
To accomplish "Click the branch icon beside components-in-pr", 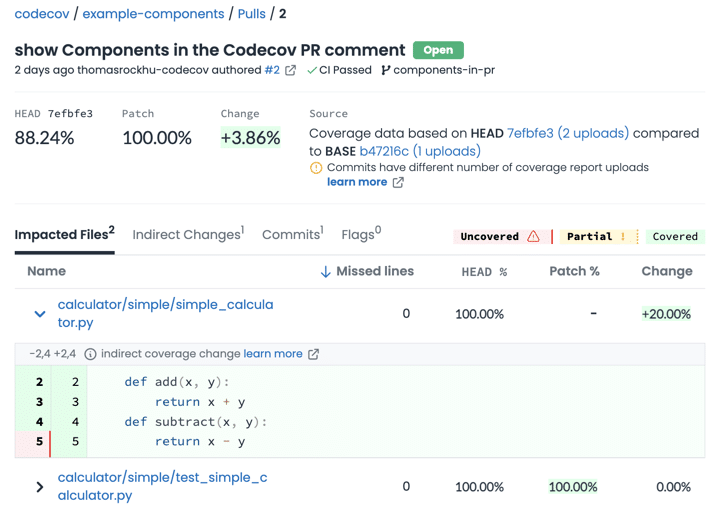I will click(385, 70).
